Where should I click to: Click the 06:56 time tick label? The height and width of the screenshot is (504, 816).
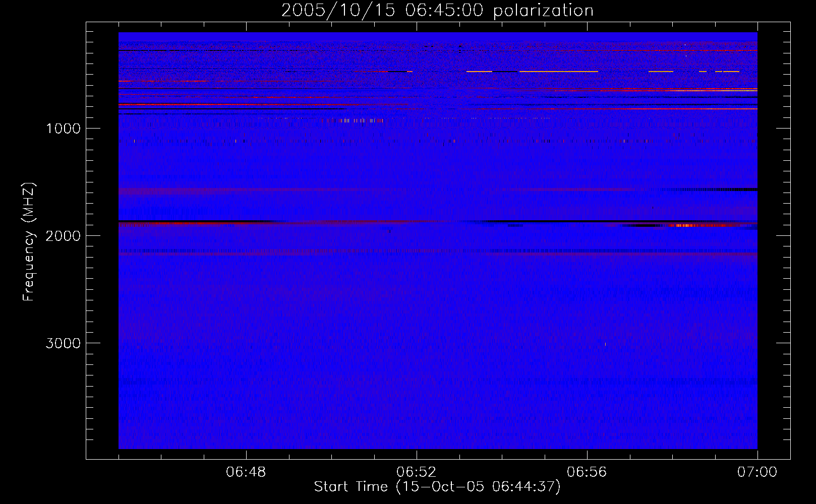pyautogui.click(x=587, y=472)
